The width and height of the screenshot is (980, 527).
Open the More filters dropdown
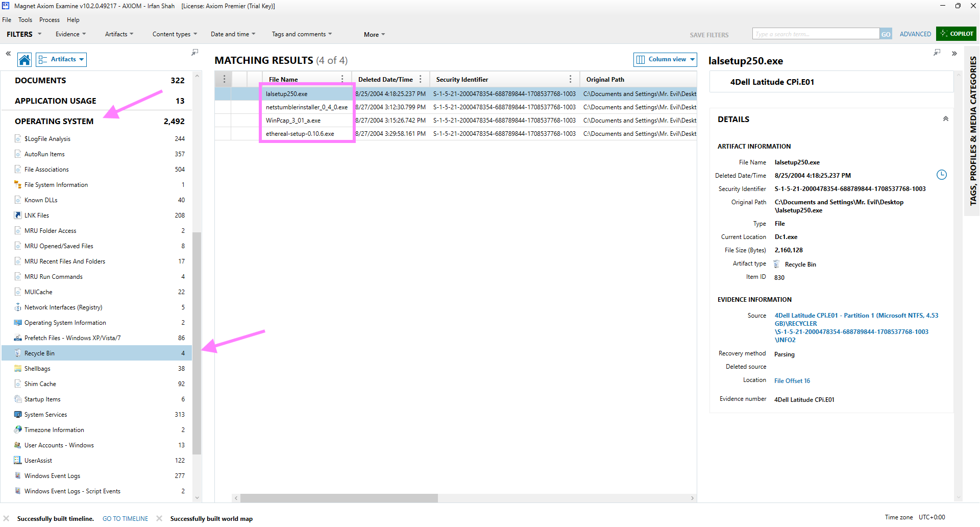point(374,35)
